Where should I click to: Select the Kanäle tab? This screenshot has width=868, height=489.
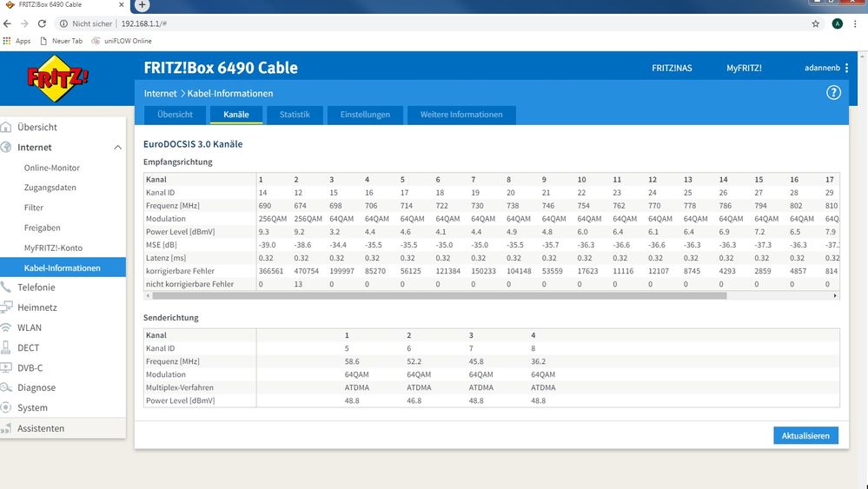[x=235, y=115]
